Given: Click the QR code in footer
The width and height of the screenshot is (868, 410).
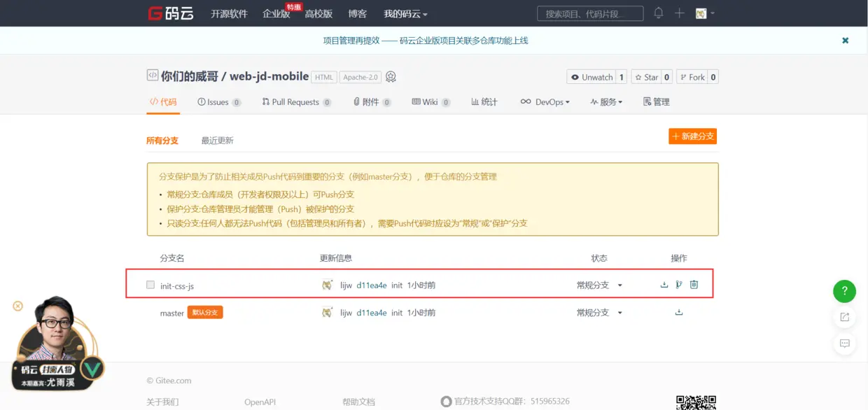Looking at the screenshot, I should [x=696, y=402].
